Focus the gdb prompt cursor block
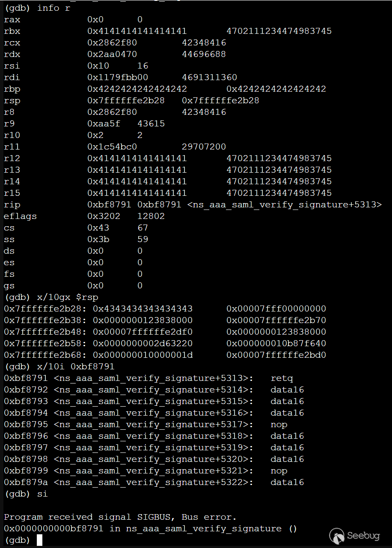392x548 pixels. [39, 540]
